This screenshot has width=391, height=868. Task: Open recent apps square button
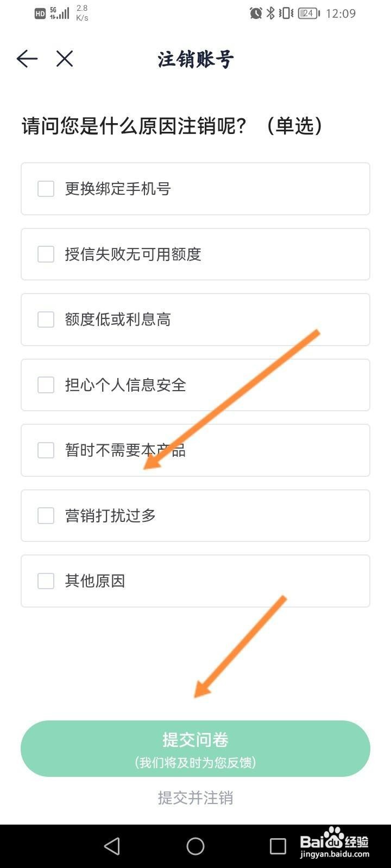(x=278, y=846)
